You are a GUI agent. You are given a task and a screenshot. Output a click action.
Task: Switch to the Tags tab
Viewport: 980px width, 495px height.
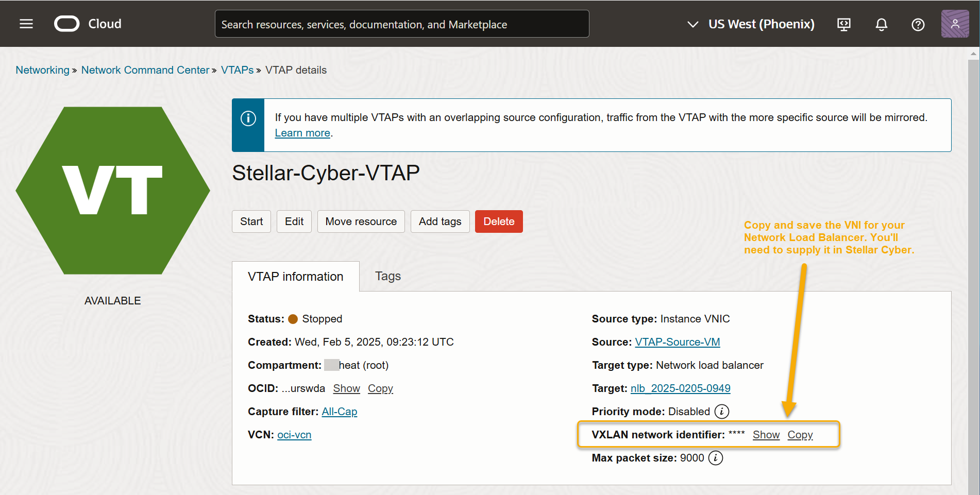(387, 276)
